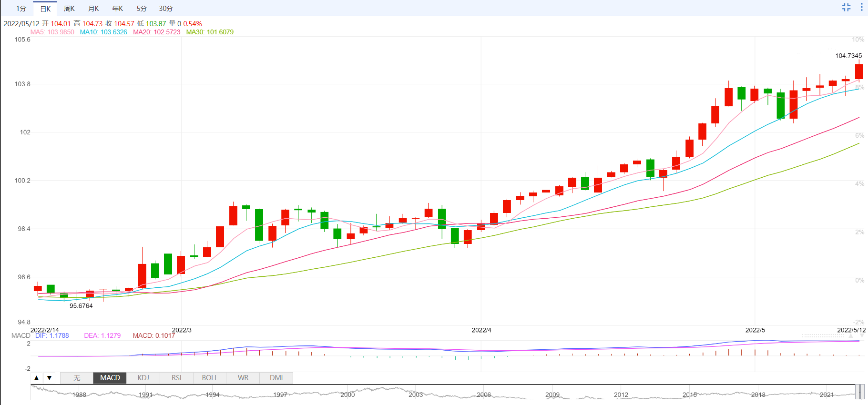Viewport: 868px width, 405px height.
Task: Exit fullscreen with the collapse icon
Action: click(x=846, y=7)
